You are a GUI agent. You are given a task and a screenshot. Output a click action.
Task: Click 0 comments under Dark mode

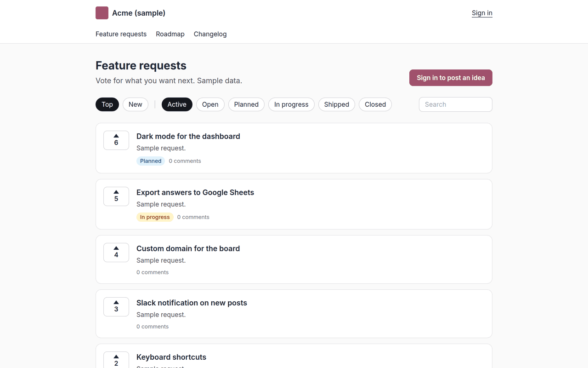185,161
